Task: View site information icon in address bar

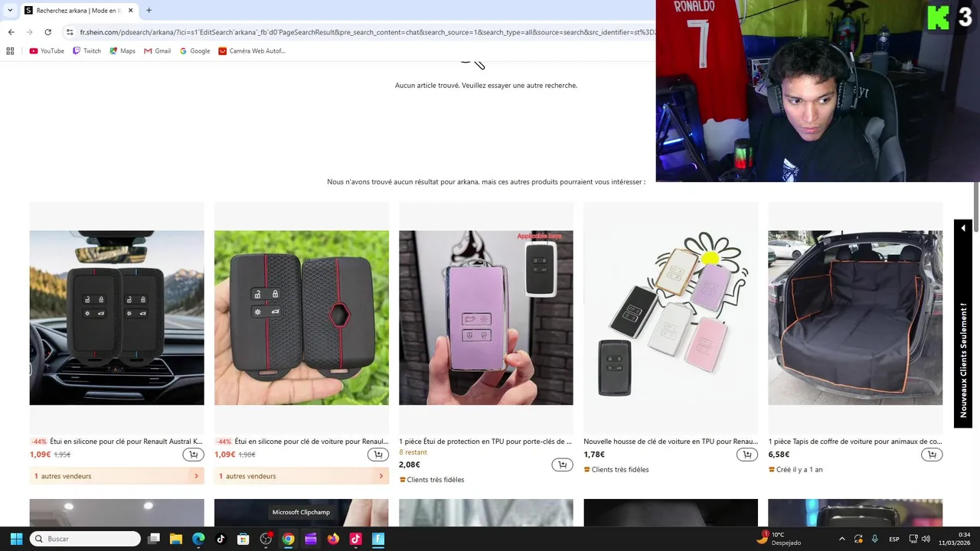Action: click(x=70, y=32)
